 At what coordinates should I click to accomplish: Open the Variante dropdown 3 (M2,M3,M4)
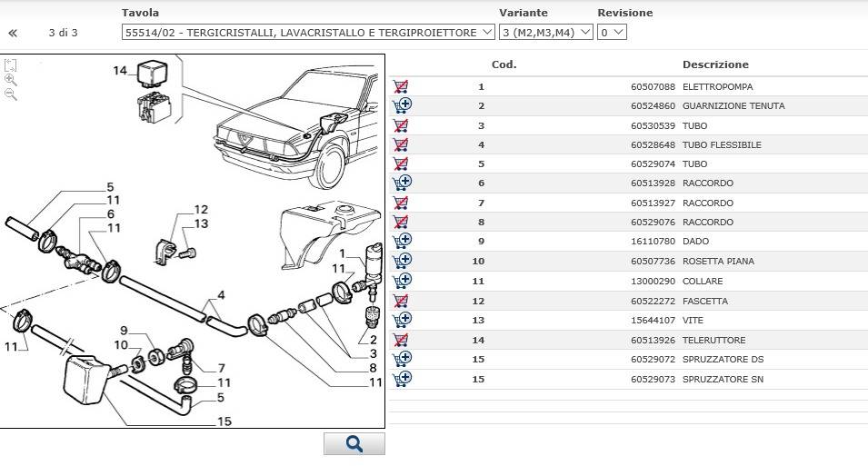point(546,32)
